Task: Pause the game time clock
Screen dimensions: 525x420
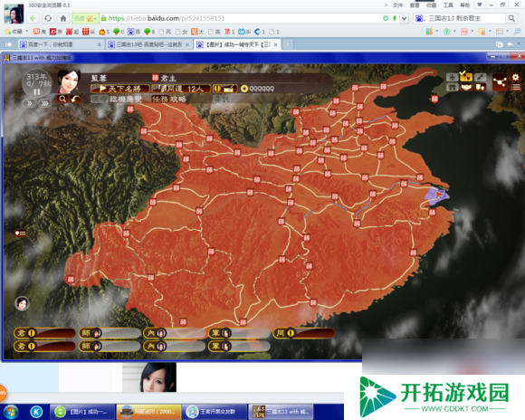Action: point(37,91)
